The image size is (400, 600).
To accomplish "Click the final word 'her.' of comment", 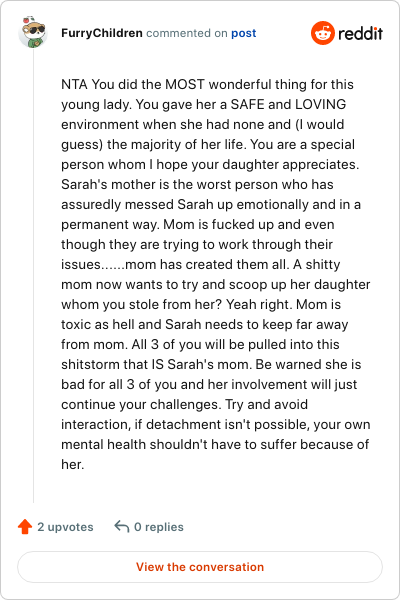I will (x=72, y=464).
